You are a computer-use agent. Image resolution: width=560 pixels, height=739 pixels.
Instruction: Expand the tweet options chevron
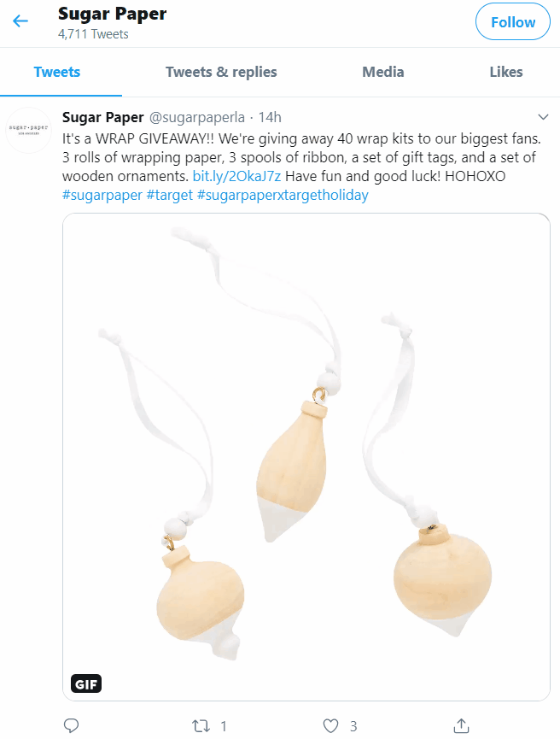(x=543, y=117)
